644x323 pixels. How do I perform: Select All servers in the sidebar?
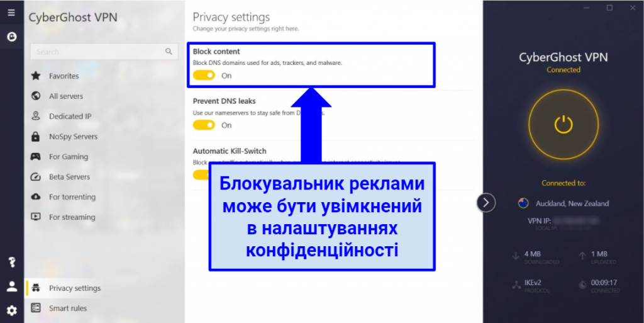[x=66, y=96]
